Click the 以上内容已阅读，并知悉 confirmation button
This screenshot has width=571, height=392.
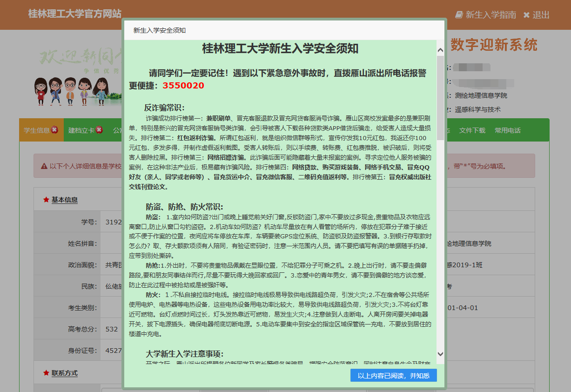(x=392, y=376)
